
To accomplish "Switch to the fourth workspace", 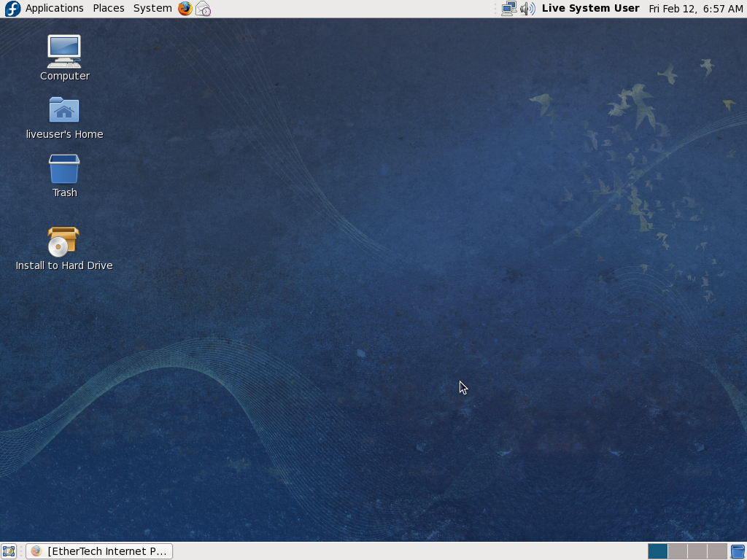I will [x=717, y=551].
